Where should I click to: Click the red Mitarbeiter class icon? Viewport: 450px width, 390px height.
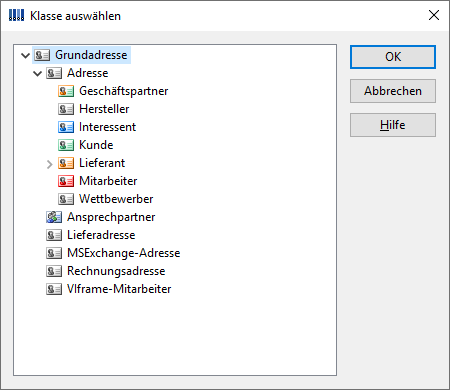click(x=66, y=181)
